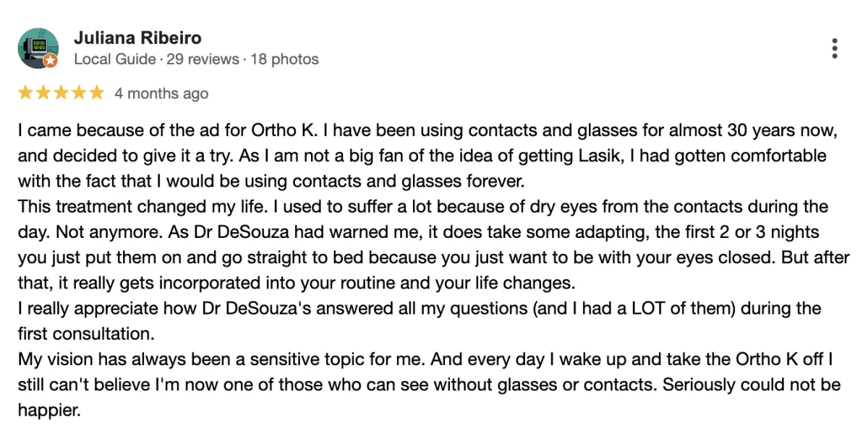Click the final word 'happier.' of the review
Screen dimensions: 868x444
tap(48, 410)
